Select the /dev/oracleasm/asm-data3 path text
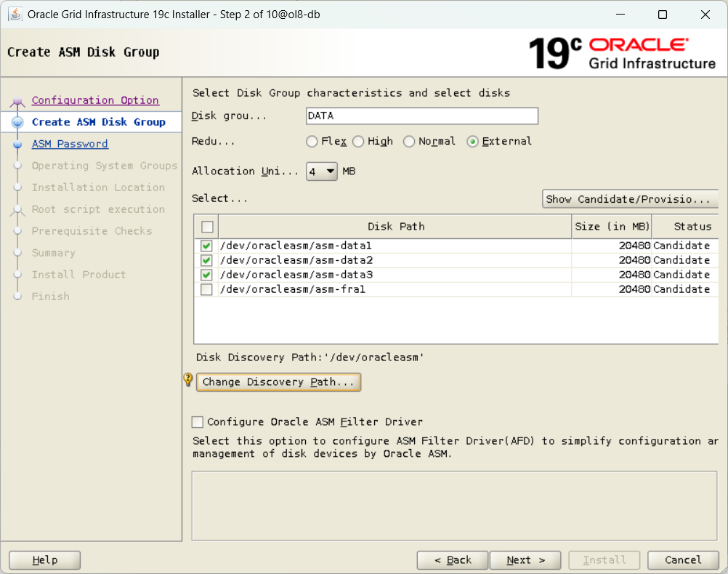This screenshot has width=728, height=574. click(x=296, y=275)
